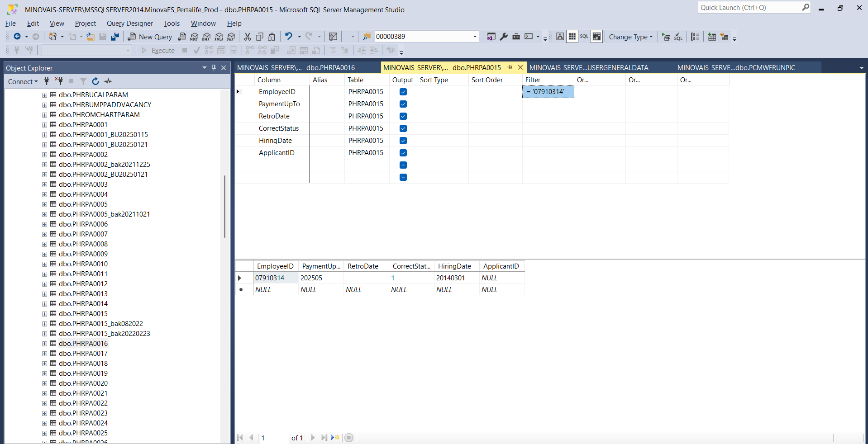The image size is (868, 444).
Task: Open the Change Type dropdown
Action: [x=630, y=37]
